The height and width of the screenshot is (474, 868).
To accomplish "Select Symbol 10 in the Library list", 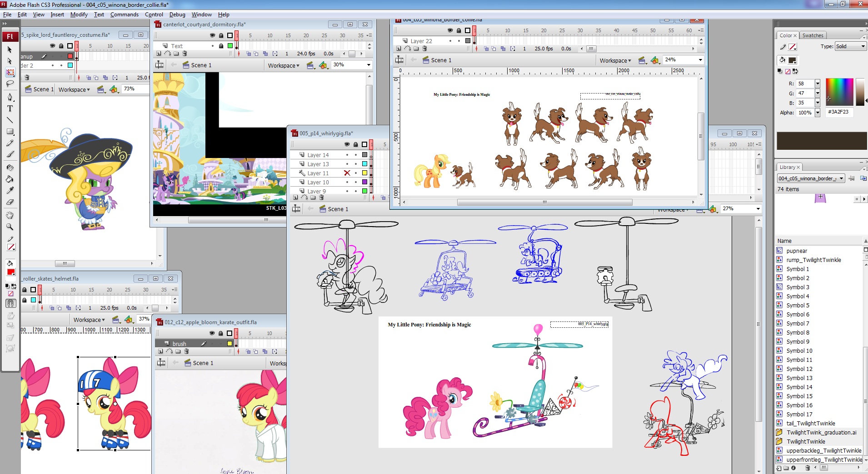I will [799, 351].
